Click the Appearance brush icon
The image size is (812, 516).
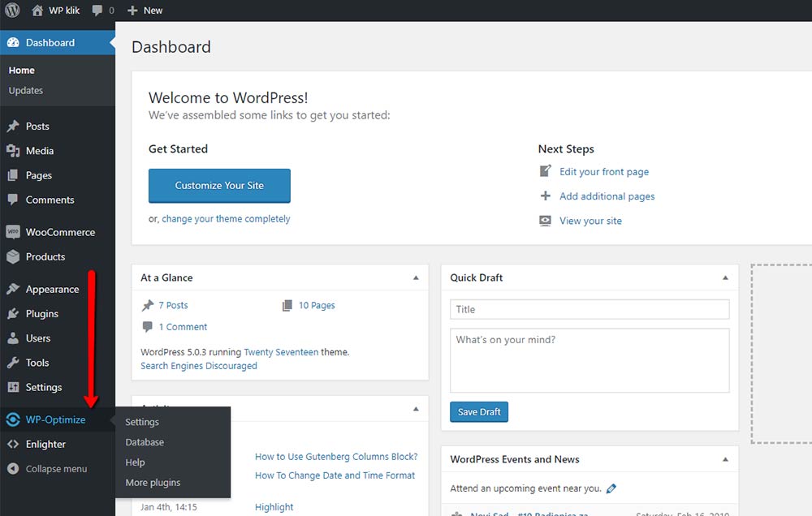(13, 289)
